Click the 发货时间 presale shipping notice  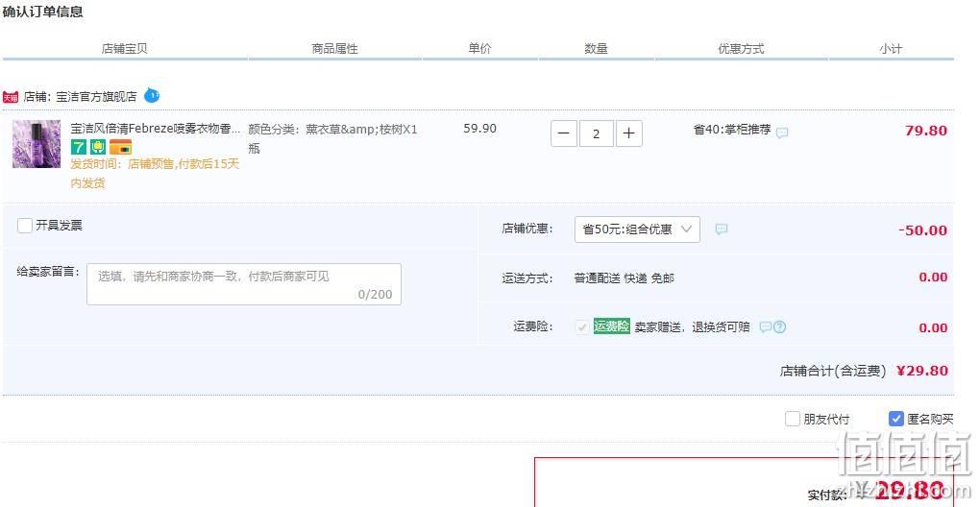155,173
